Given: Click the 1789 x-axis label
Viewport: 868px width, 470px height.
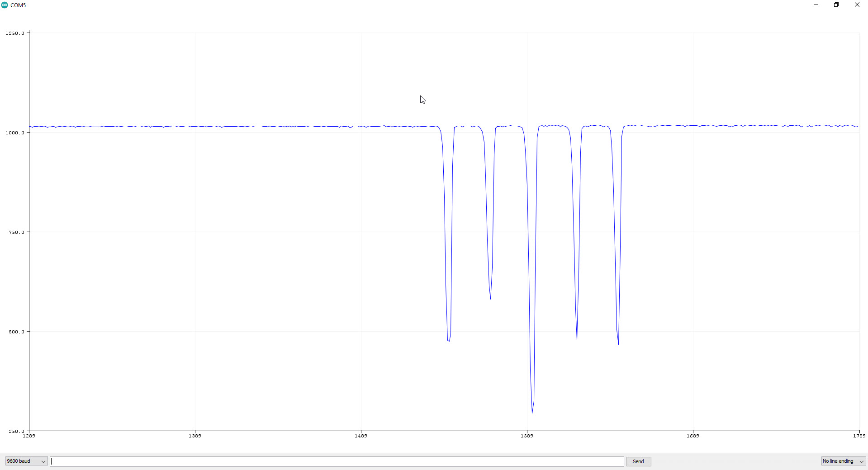Looking at the screenshot, I should tap(859, 436).
